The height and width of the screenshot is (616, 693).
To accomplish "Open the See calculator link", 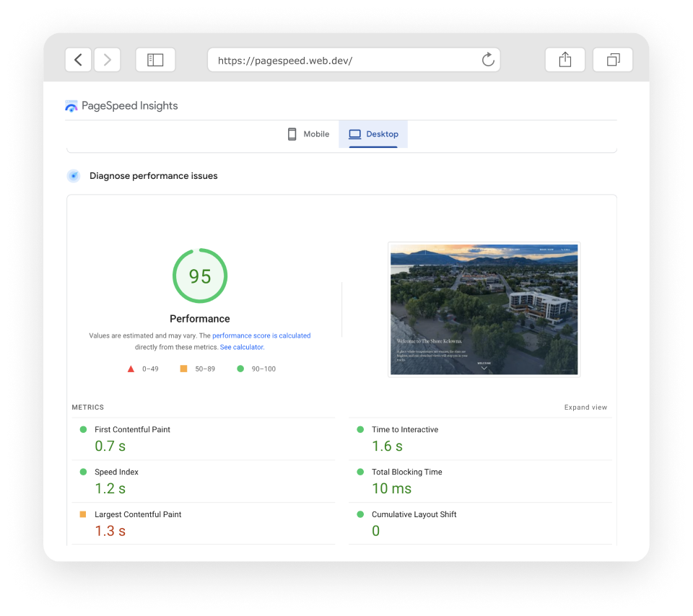I will (242, 347).
